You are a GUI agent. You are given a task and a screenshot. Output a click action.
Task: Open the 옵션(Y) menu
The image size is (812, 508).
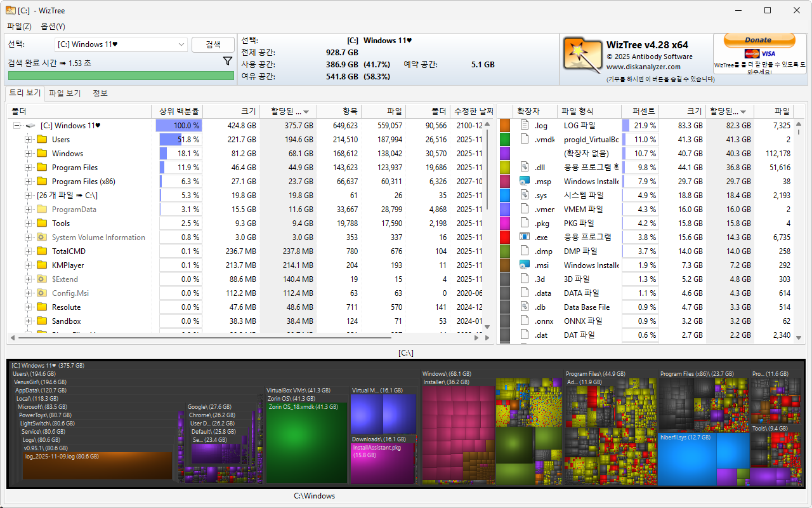tap(53, 27)
